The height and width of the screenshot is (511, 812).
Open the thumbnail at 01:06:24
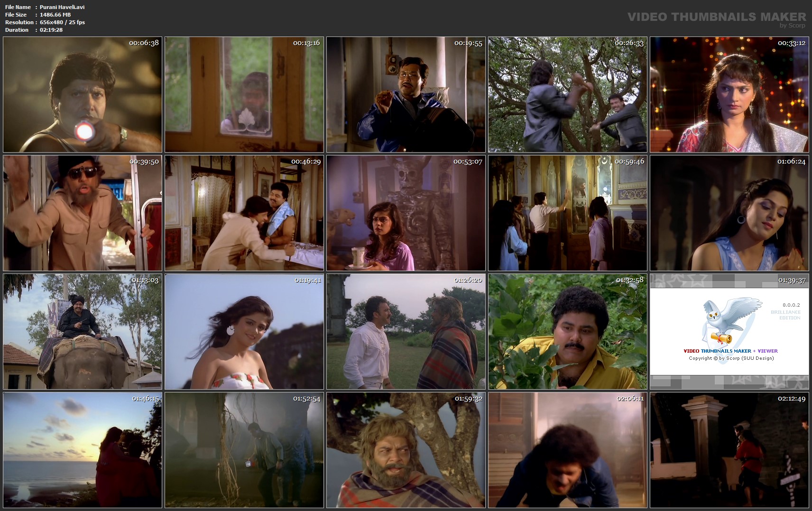point(729,213)
